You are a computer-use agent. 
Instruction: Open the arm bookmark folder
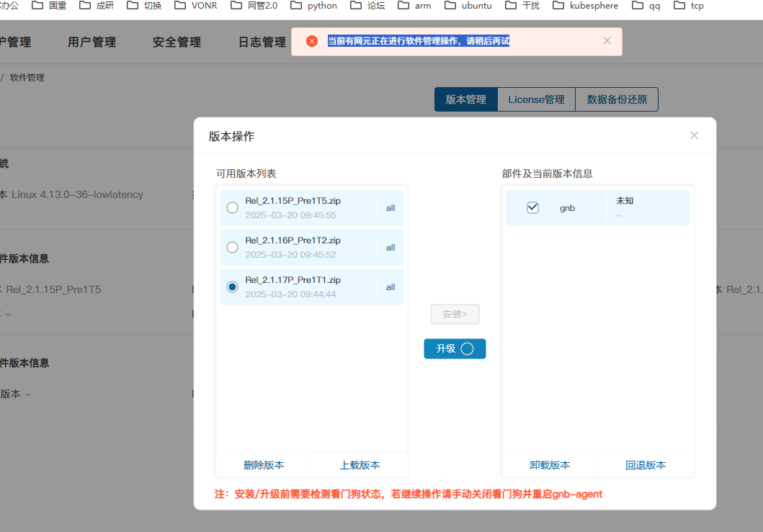414,6
